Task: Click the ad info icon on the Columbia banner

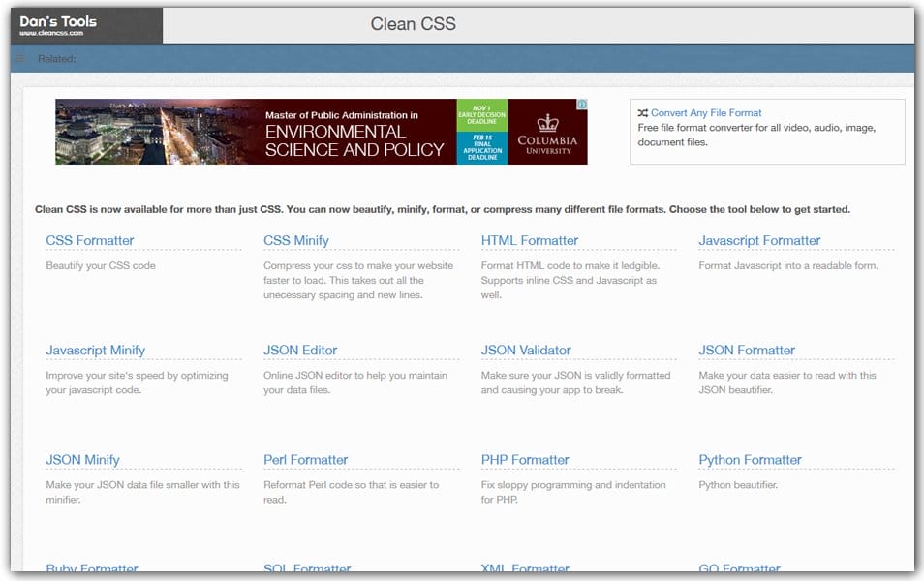Action: 582,104
